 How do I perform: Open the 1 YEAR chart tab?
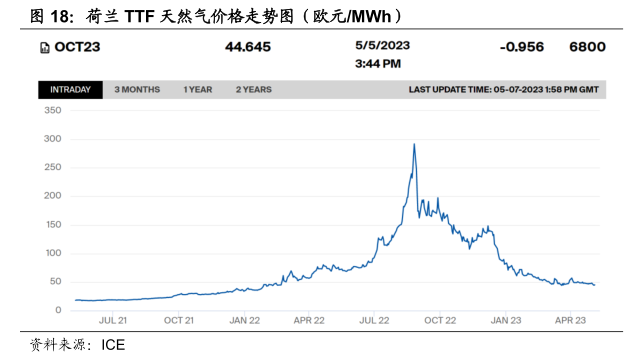coord(198,90)
